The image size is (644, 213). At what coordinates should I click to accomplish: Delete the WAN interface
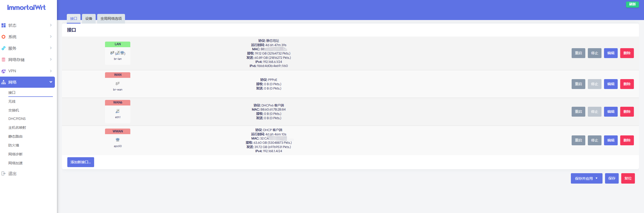point(627,84)
